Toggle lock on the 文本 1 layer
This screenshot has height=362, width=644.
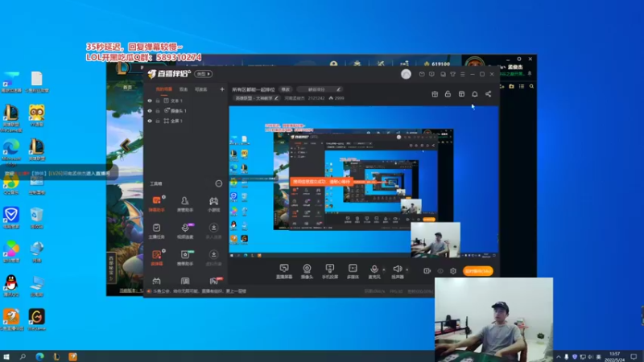158,101
